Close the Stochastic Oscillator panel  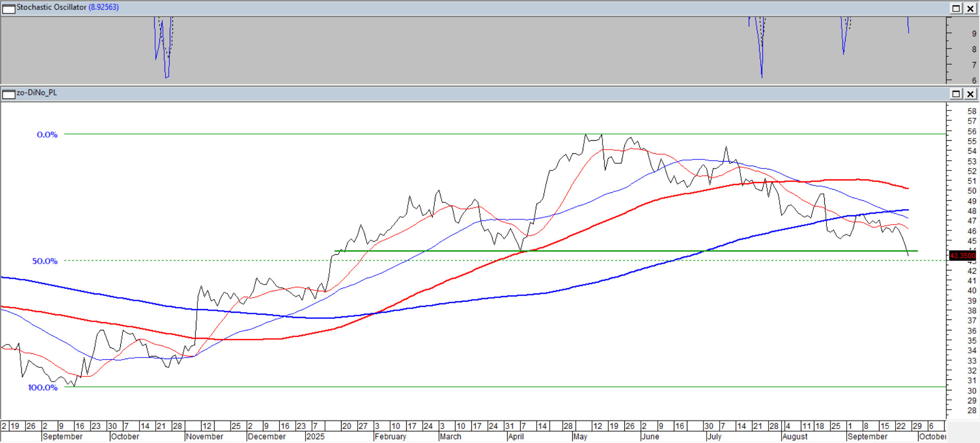[x=971, y=8]
